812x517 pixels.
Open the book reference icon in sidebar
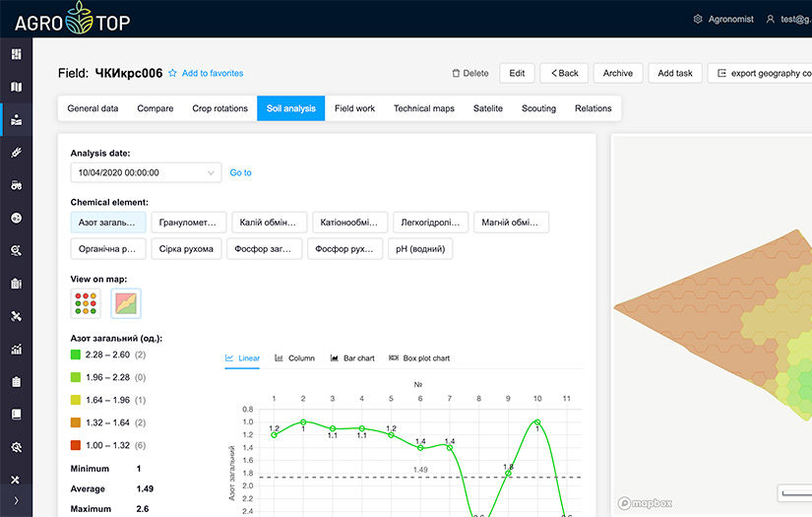pyautogui.click(x=17, y=415)
